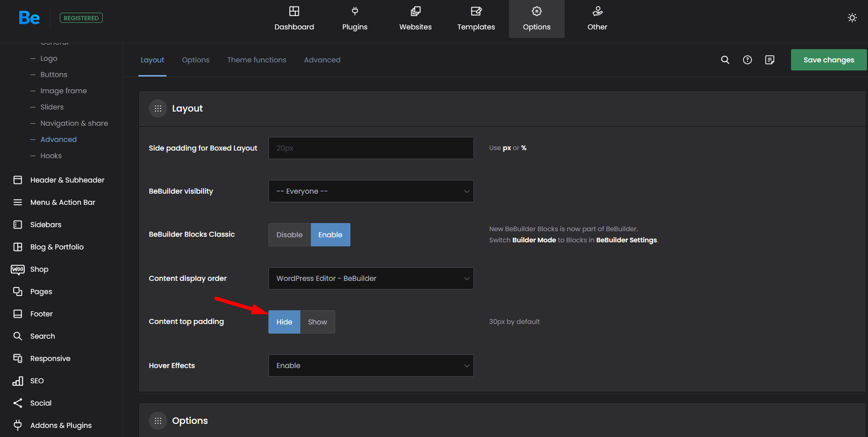The height and width of the screenshot is (437, 868).
Task: Click the Woo Shop icon
Action: [x=18, y=269]
